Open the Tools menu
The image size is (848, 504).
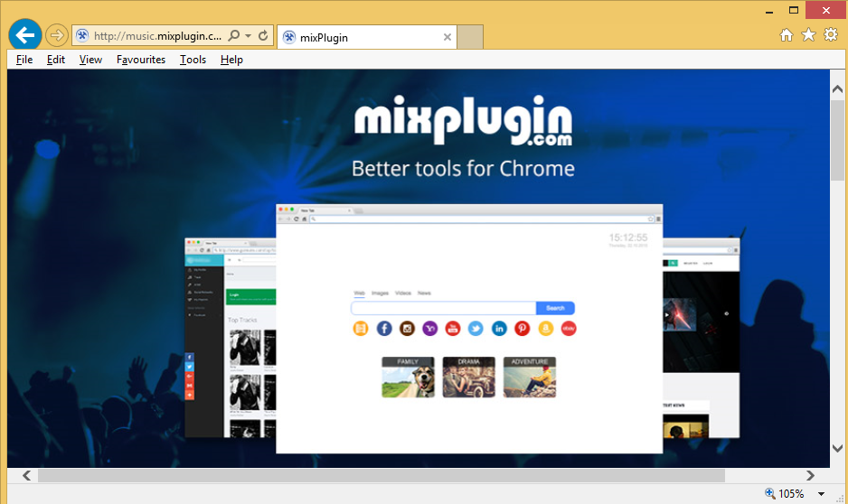[193, 60]
